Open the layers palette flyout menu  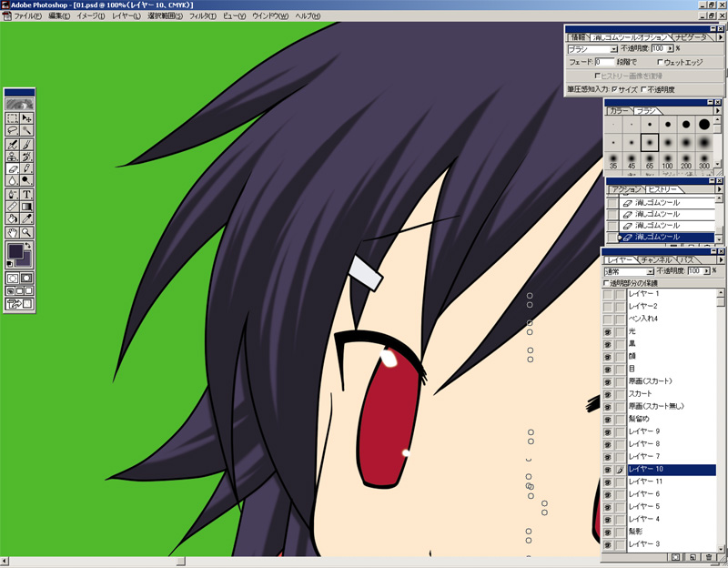pyautogui.click(x=721, y=260)
